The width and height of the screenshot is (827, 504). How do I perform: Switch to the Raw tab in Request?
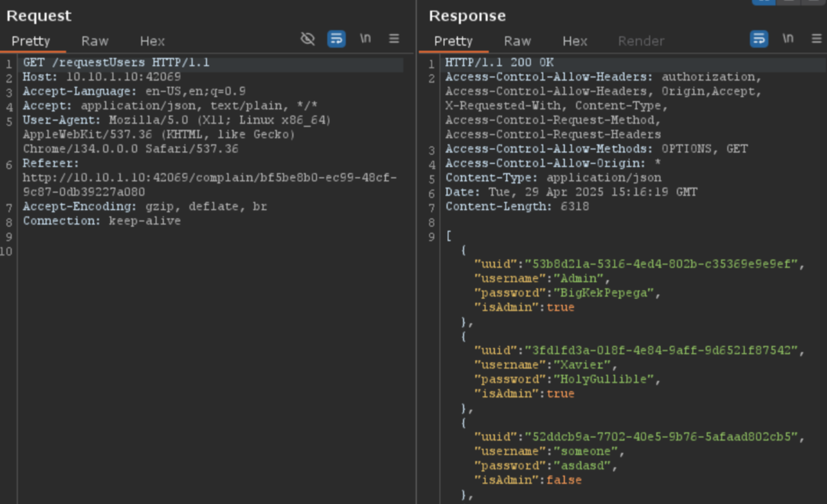(x=95, y=41)
